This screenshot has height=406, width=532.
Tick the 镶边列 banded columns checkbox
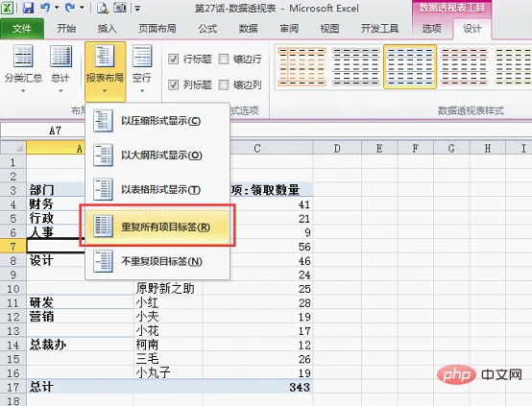point(224,84)
